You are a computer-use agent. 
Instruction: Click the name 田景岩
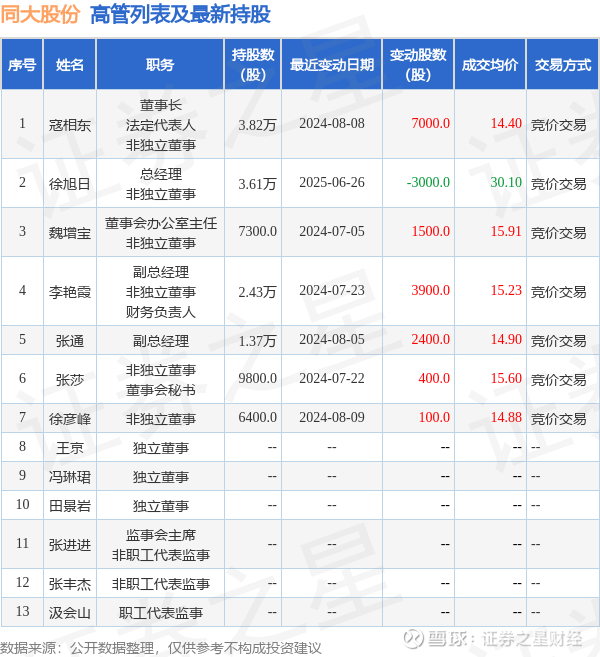[70, 506]
